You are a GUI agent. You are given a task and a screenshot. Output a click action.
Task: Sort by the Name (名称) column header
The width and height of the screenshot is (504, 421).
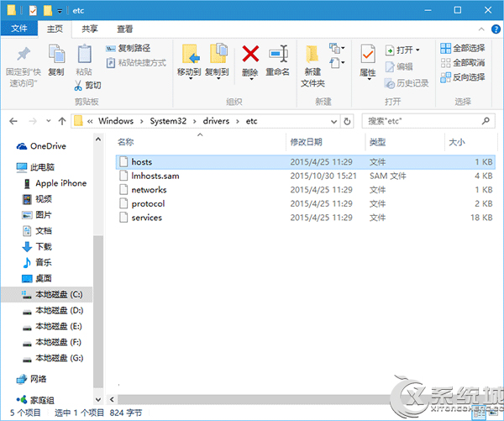(x=125, y=142)
